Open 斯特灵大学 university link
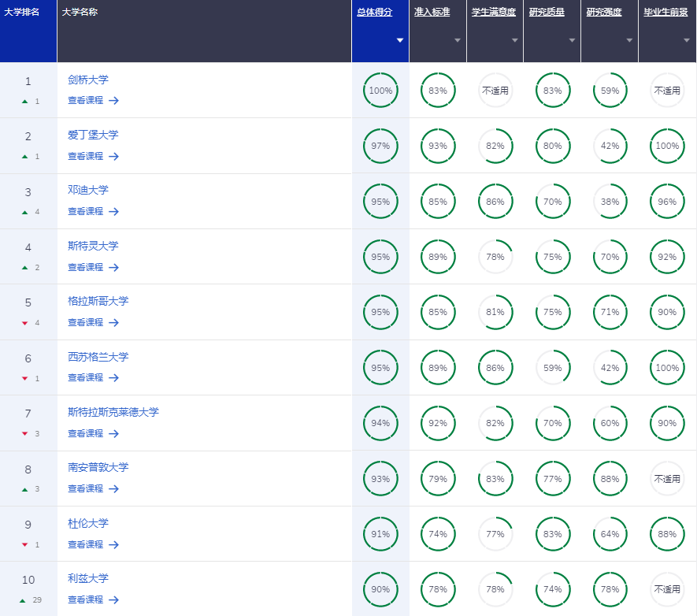This screenshot has height=616, width=697. (93, 246)
